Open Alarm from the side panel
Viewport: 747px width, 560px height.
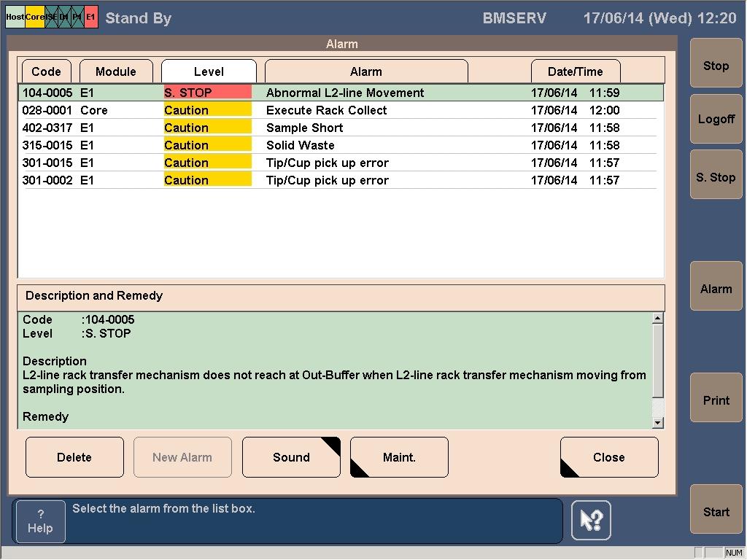point(716,286)
